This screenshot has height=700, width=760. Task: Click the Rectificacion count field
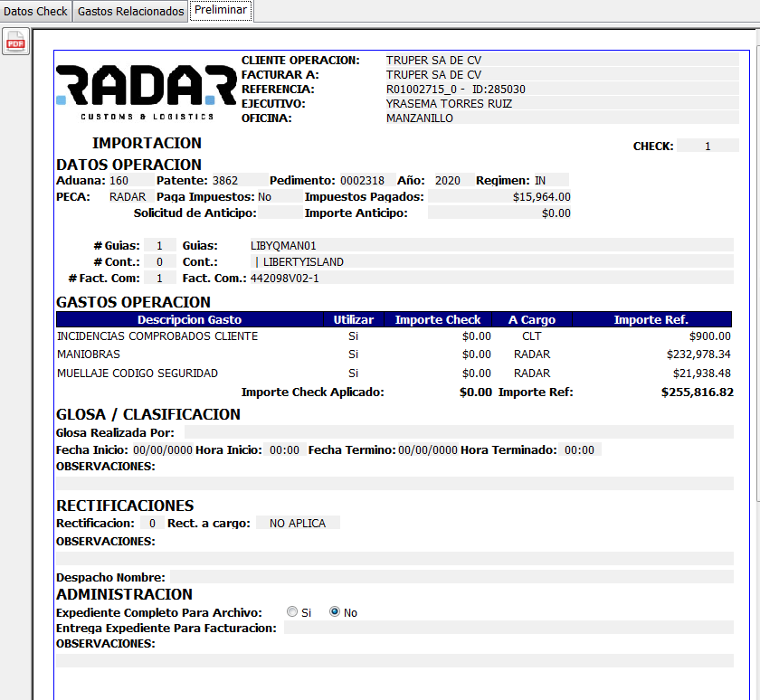click(152, 523)
